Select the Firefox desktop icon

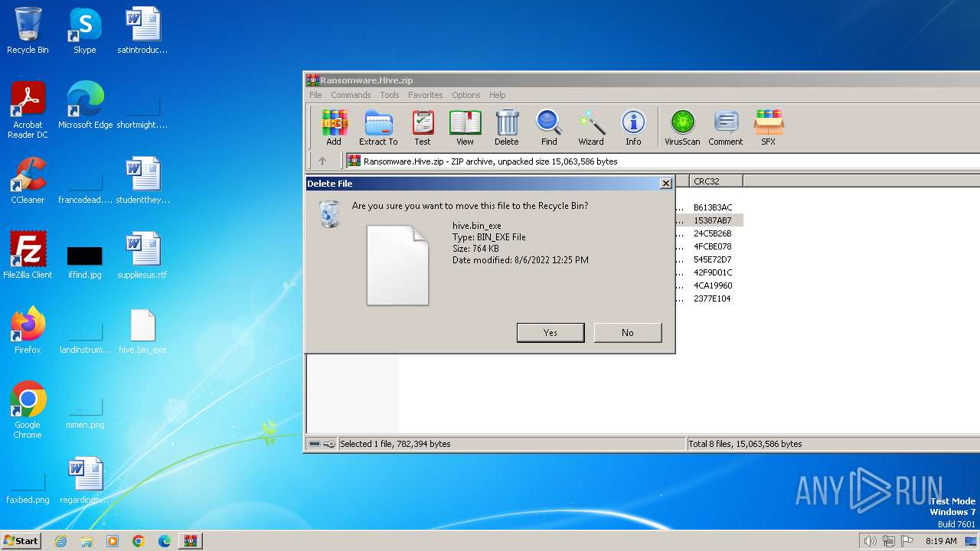coord(28,331)
